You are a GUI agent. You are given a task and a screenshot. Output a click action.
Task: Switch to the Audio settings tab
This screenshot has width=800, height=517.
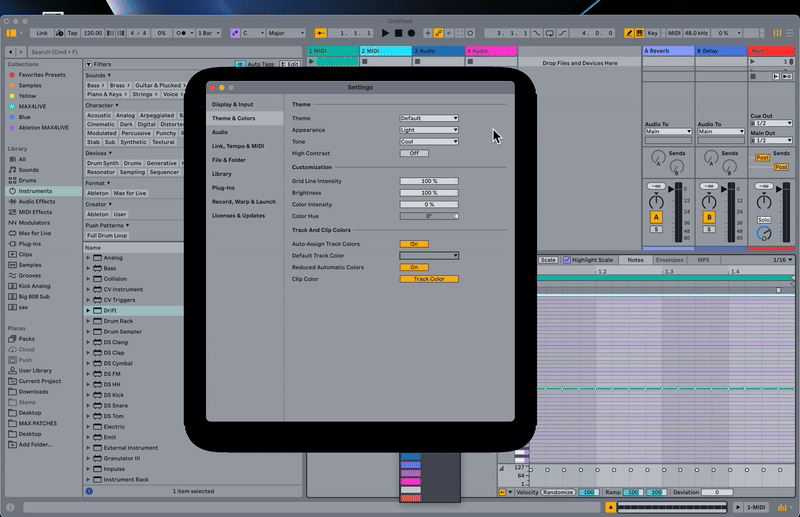(x=219, y=132)
